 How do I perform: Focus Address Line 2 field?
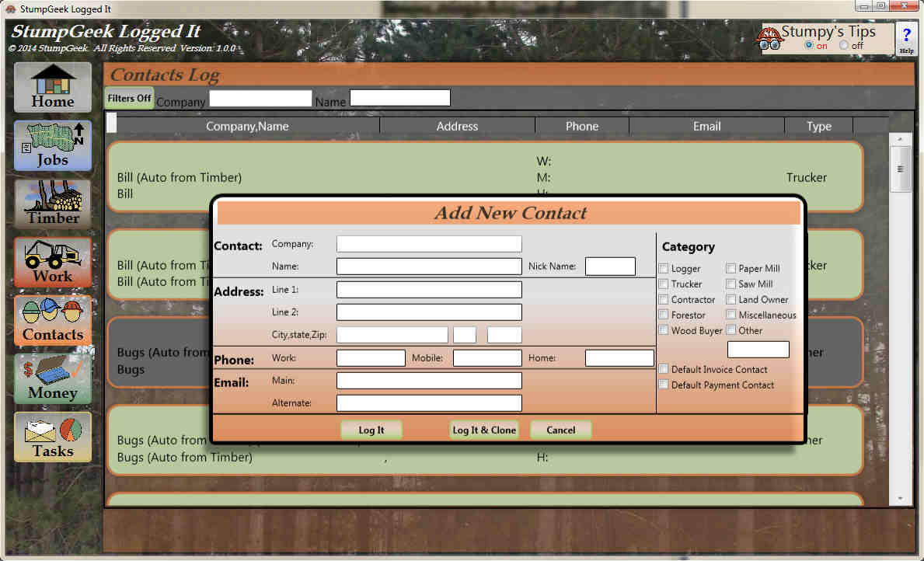(x=429, y=312)
